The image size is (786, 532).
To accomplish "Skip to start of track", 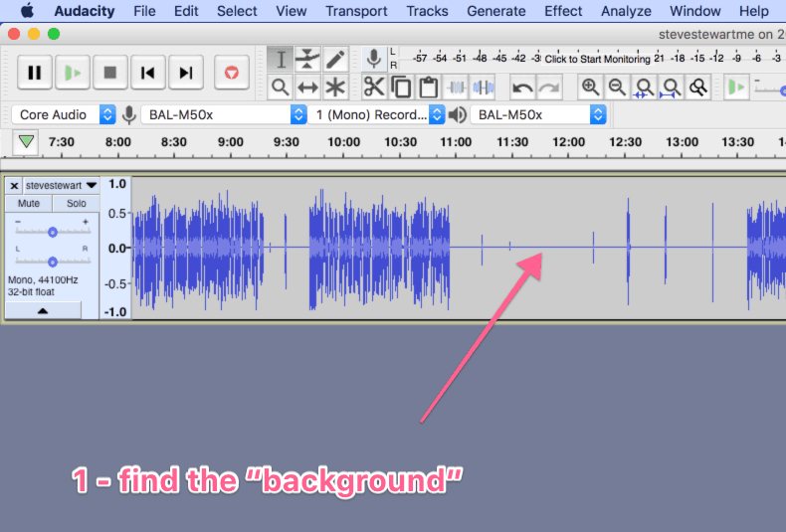I will tap(147, 73).
